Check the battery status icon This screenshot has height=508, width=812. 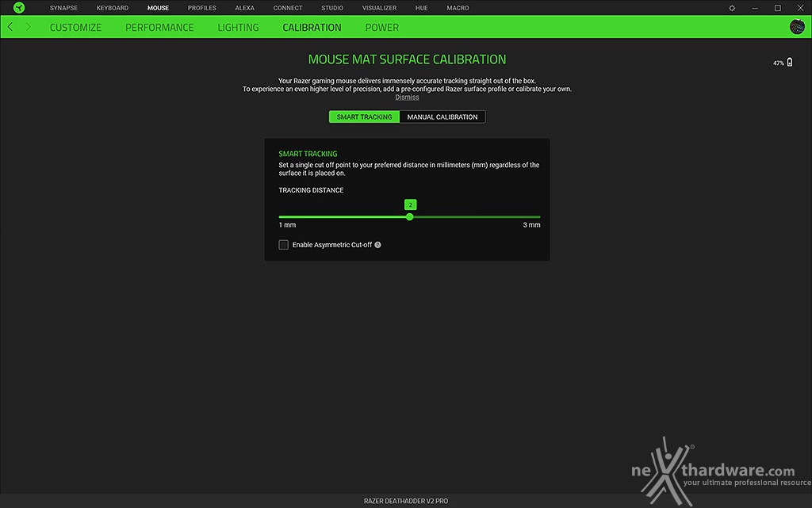click(x=790, y=62)
